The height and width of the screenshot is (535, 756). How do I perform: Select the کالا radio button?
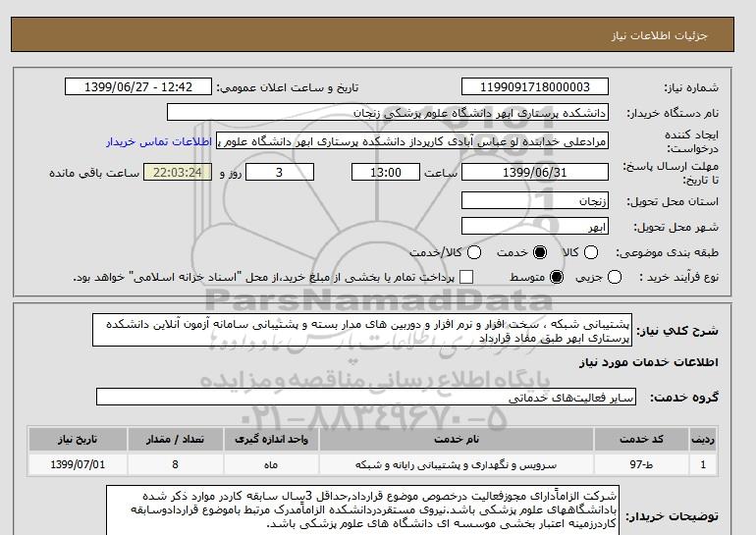[x=591, y=252]
